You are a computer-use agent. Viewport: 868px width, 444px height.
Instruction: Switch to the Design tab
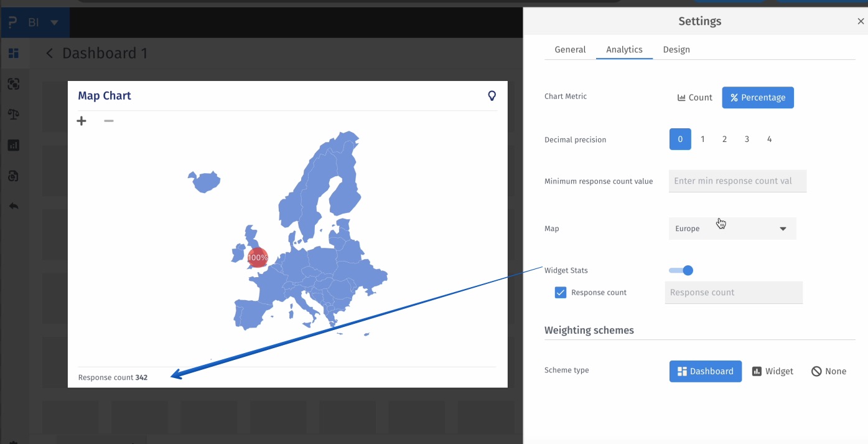coord(676,49)
